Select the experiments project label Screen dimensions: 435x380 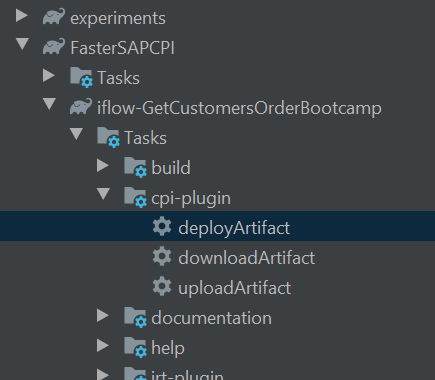pyautogui.click(x=118, y=18)
